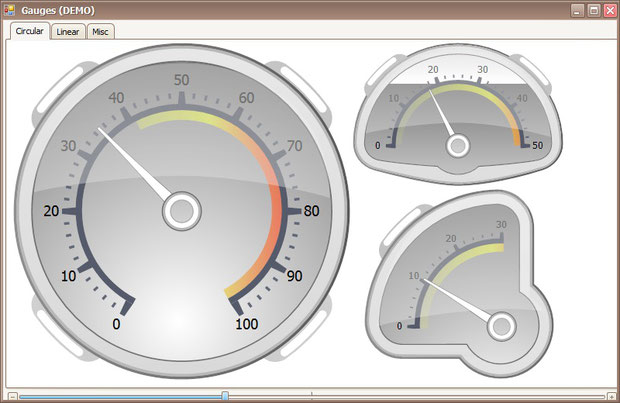Click the 100 label on large gauge
Screen dimensions: 620x403
pyautogui.click(x=247, y=324)
